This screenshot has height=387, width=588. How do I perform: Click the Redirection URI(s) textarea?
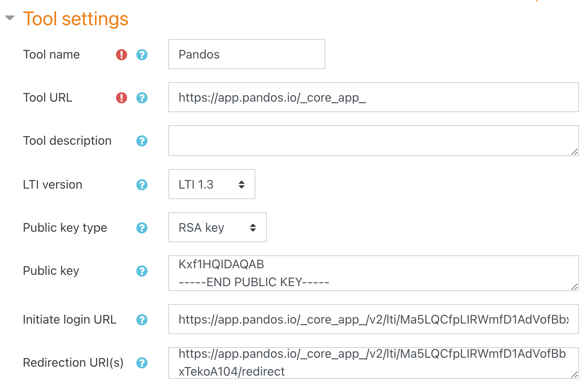[x=374, y=363]
